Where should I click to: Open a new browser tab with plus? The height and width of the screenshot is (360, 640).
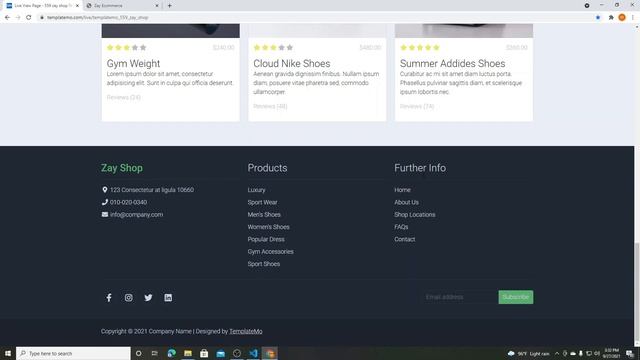[x=169, y=6]
